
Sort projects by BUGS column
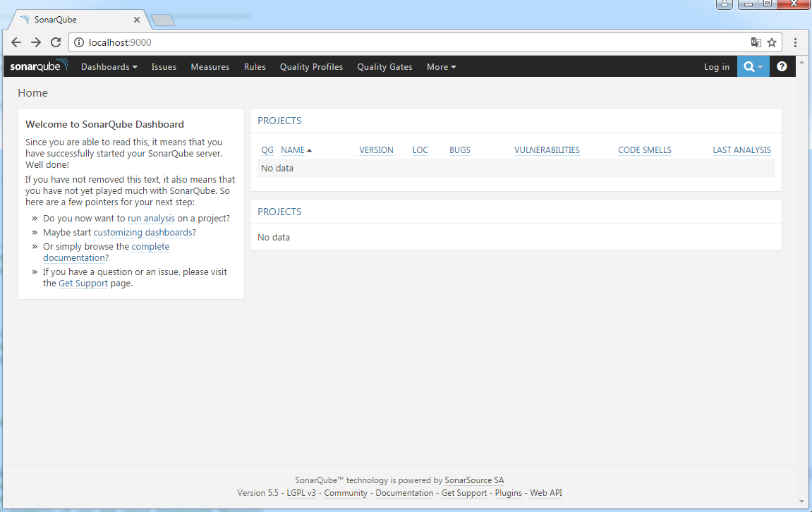(460, 150)
